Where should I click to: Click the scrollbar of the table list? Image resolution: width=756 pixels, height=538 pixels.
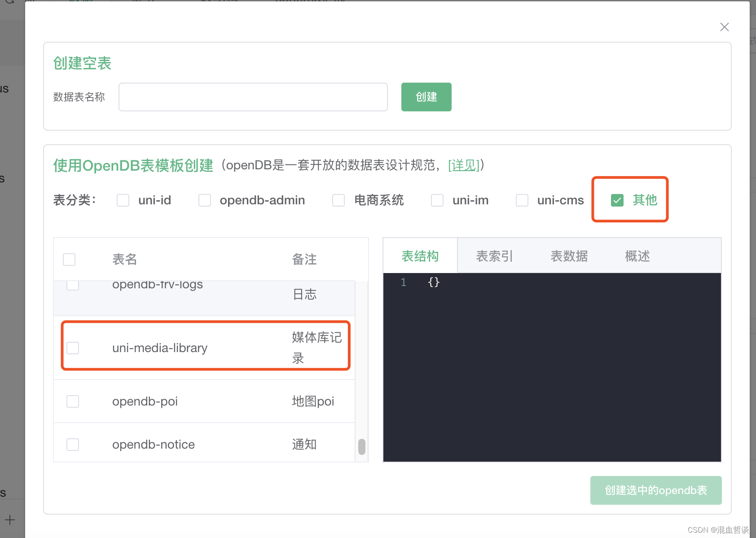click(362, 447)
